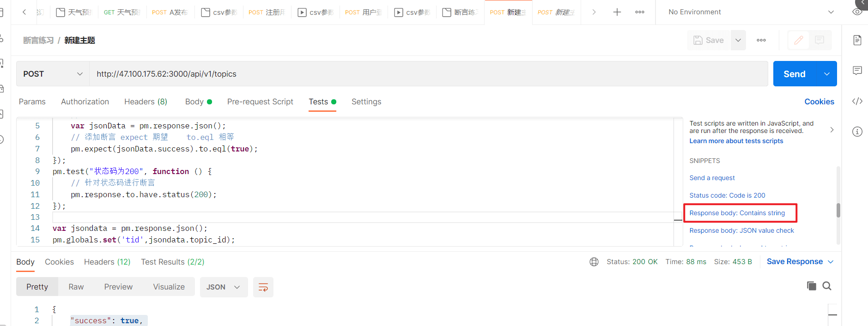Click the blue Send button

795,74
